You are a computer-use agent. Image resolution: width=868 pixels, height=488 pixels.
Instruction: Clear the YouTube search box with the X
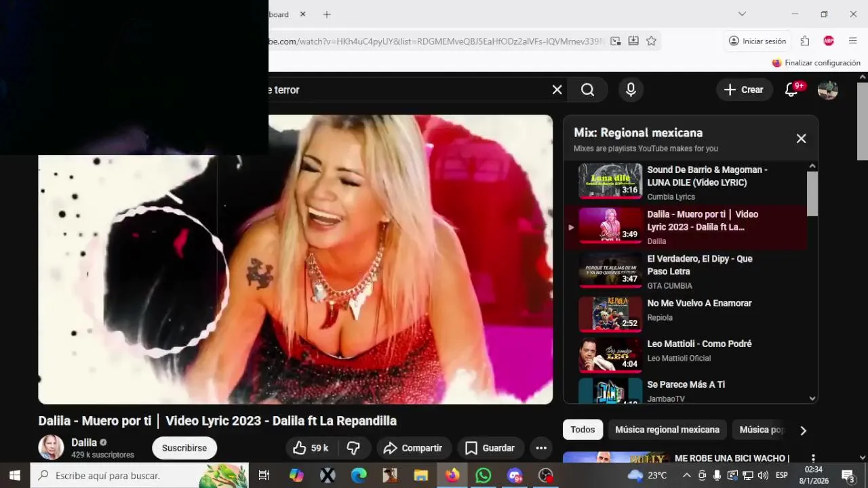click(557, 89)
